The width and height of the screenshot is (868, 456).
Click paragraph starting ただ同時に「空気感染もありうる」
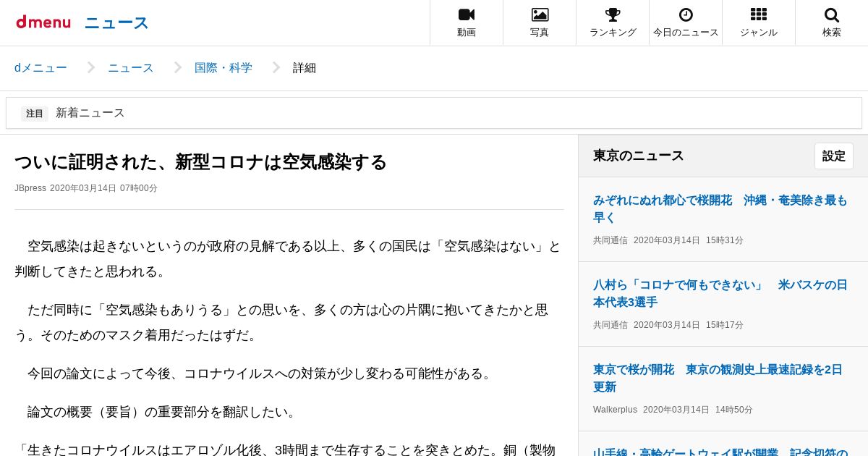pos(282,322)
